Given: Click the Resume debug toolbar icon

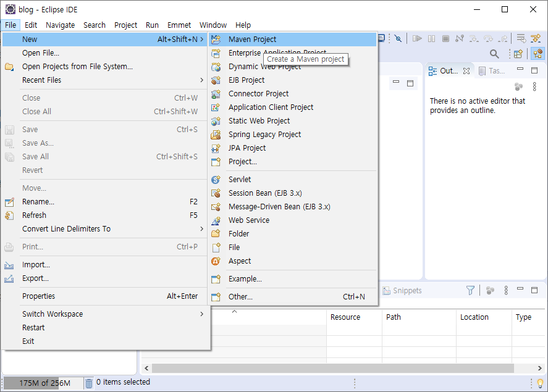Looking at the screenshot, I should point(417,38).
